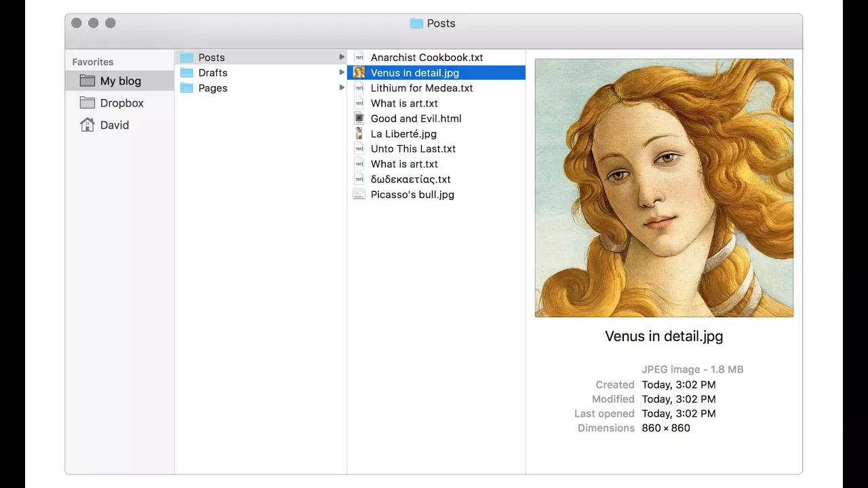Click the minimize window button
868x488 pixels.
coord(94,23)
